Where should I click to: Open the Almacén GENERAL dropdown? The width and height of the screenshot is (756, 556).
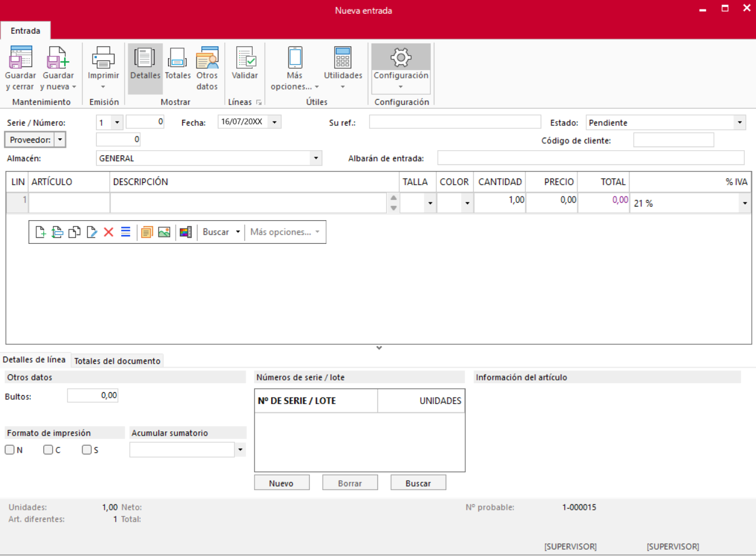316,158
